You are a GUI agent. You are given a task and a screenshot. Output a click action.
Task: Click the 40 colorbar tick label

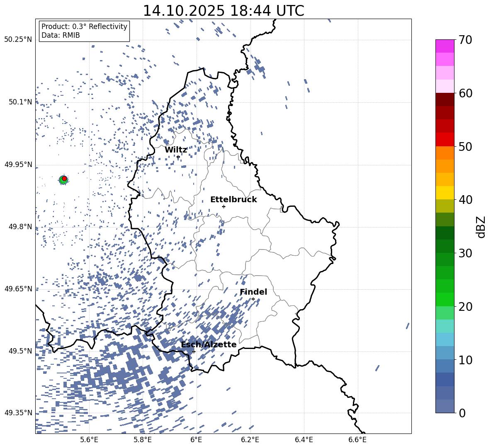pos(465,200)
